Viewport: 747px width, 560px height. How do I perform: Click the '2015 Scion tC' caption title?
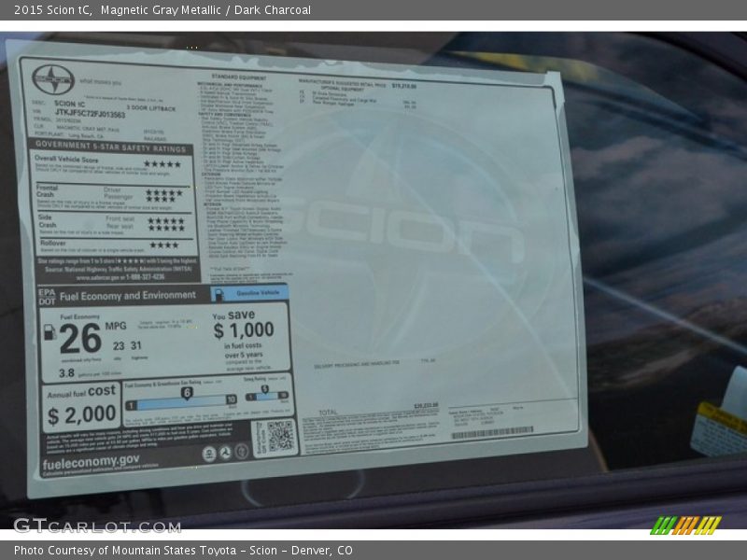pos(53,10)
